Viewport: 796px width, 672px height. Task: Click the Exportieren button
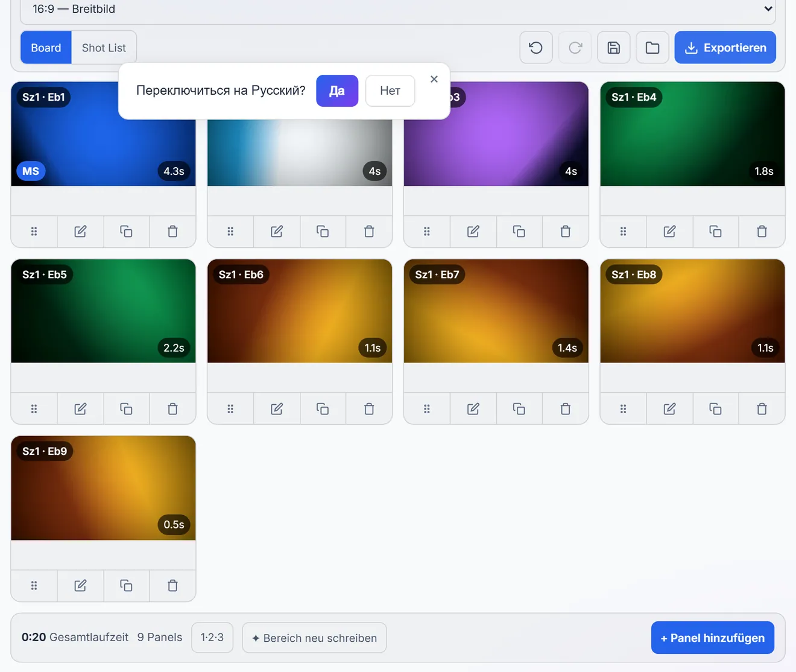point(725,48)
